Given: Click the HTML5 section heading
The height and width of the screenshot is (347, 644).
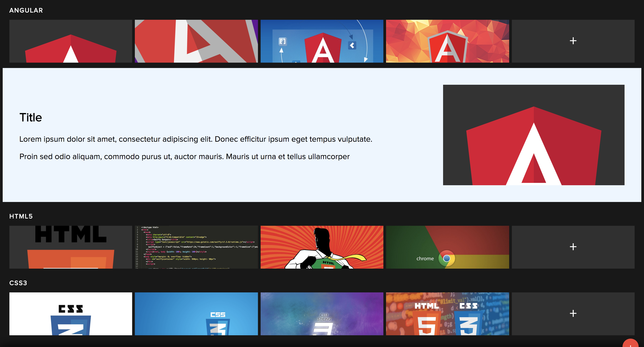Looking at the screenshot, I should point(21,216).
